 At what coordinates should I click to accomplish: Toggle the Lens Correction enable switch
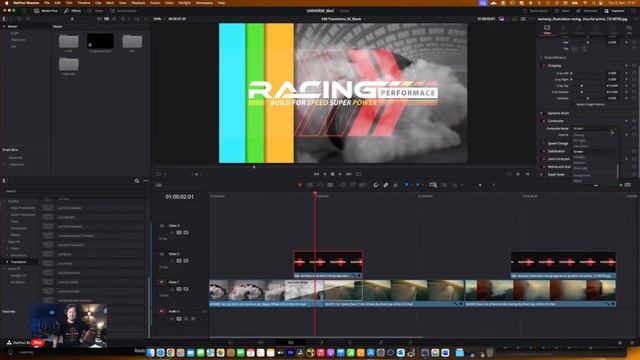pyautogui.click(x=543, y=159)
